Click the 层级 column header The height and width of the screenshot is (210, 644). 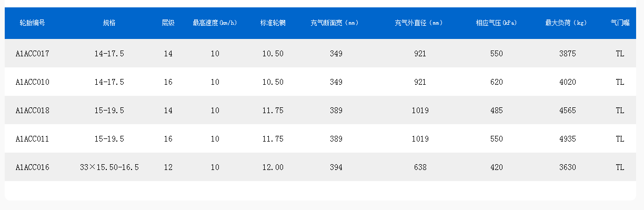tap(168, 23)
